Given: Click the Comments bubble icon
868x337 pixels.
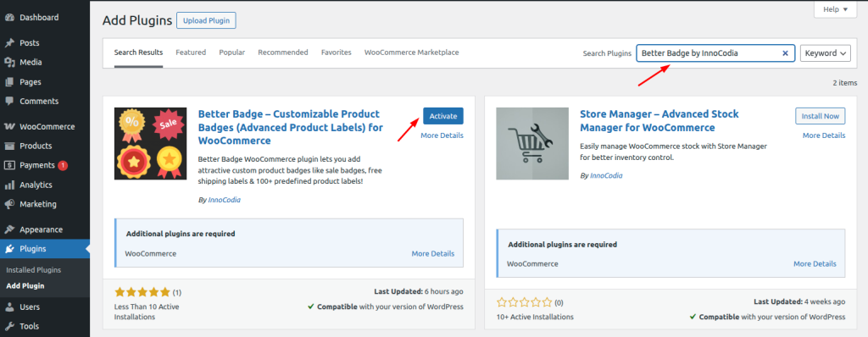Looking at the screenshot, I should tap(9, 102).
